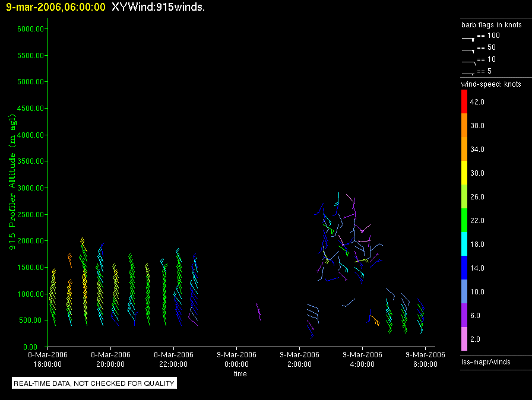Click the 0.00 altitude tick label
This screenshot has width=532, height=400.
click(30, 347)
